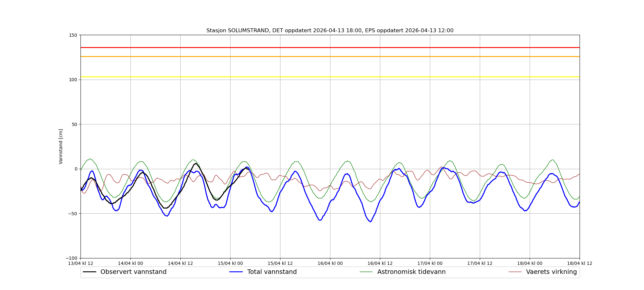Click the black Observert vannstand legend line
Viewport: 644px width, 290px height.
[x=90, y=272]
